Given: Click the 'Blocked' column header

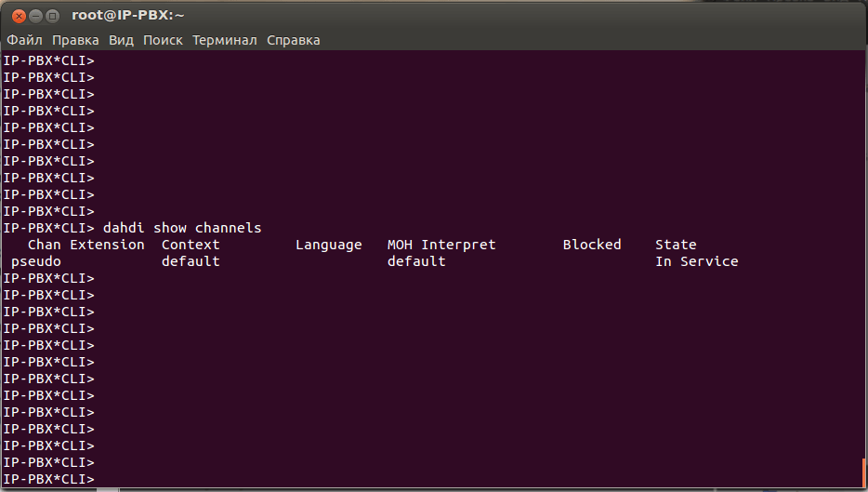Looking at the screenshot, I should [x=592, y=245].
